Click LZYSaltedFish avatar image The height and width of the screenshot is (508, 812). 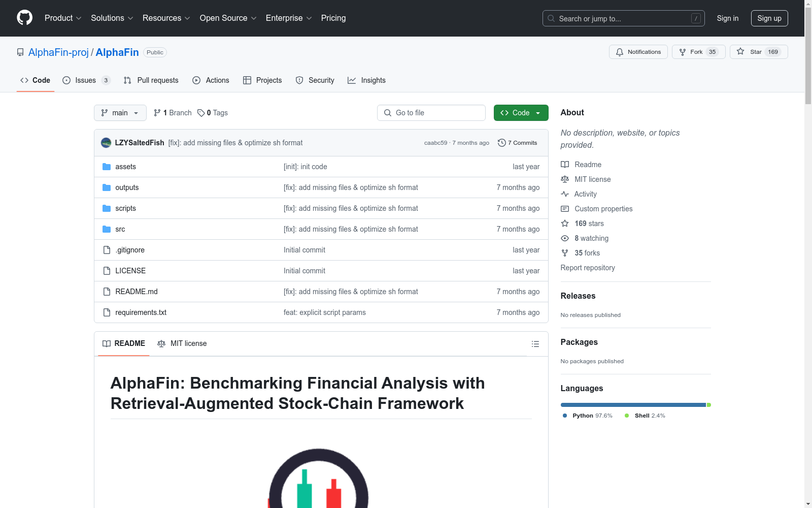(x=106, y=143)
